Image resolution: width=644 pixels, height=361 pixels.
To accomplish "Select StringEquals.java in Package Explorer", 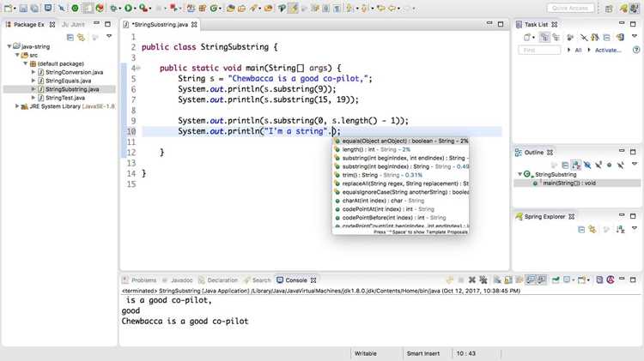I will point(68,81).
